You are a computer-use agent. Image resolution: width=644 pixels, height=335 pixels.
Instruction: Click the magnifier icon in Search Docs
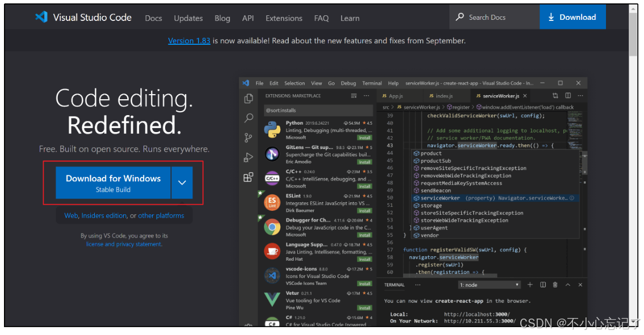(x=460, y=17)
